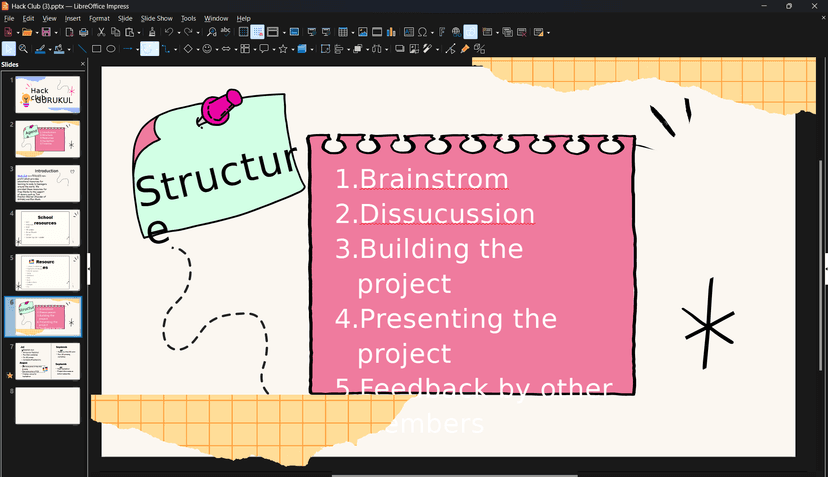828x477 pixels.
Task: Open the Special Character omega dropdown arrow
Action: pos(432,32)
